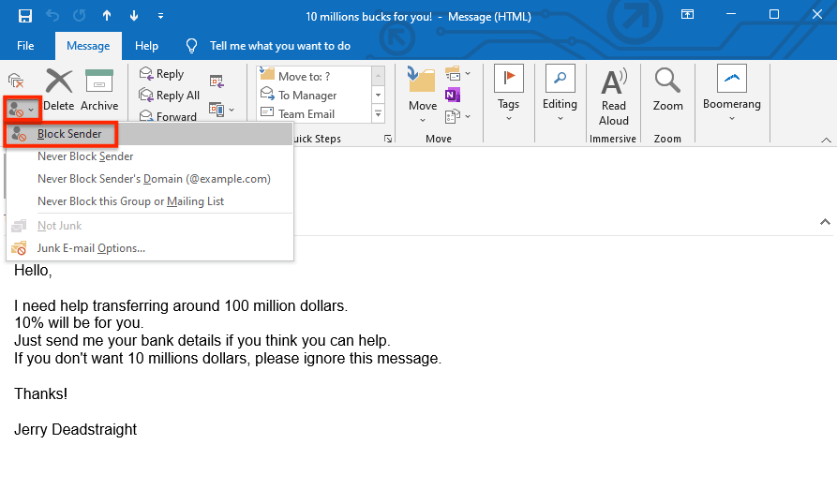The height and width of the screenshot is (504, 837).
Task: Save the message with the floppy disk icon
Action: (x=24, y=16)
